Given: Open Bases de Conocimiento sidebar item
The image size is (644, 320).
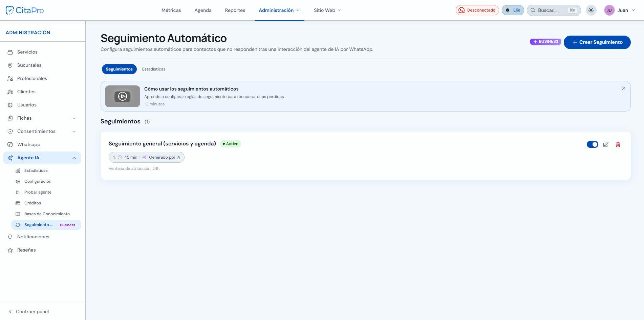Looking at the screenshot, I should [x=46, y=214].
